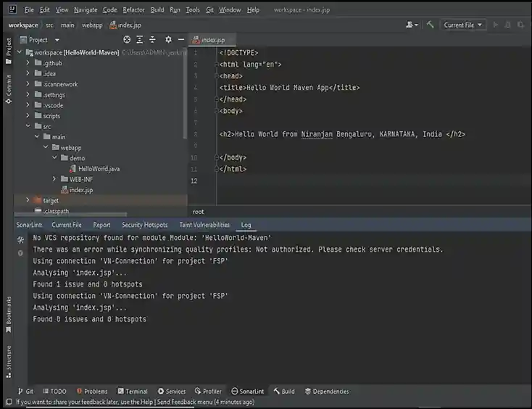Open SonarLint settings wrench icon
This screenshot has height=409, width=532.
click(20, 239)
